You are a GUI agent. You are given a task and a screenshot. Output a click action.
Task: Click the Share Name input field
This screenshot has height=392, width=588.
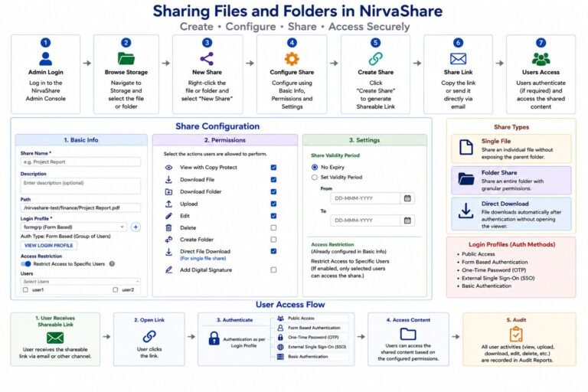[x=80, y=162]
